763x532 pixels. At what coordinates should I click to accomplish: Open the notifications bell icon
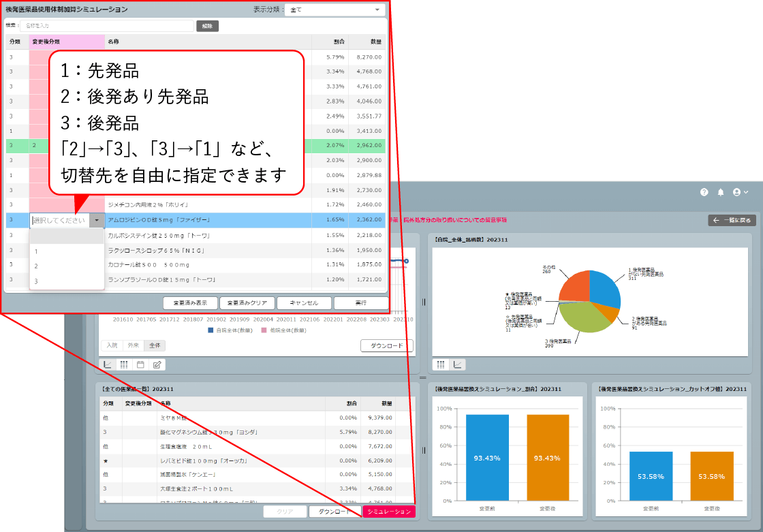point(721,192)
